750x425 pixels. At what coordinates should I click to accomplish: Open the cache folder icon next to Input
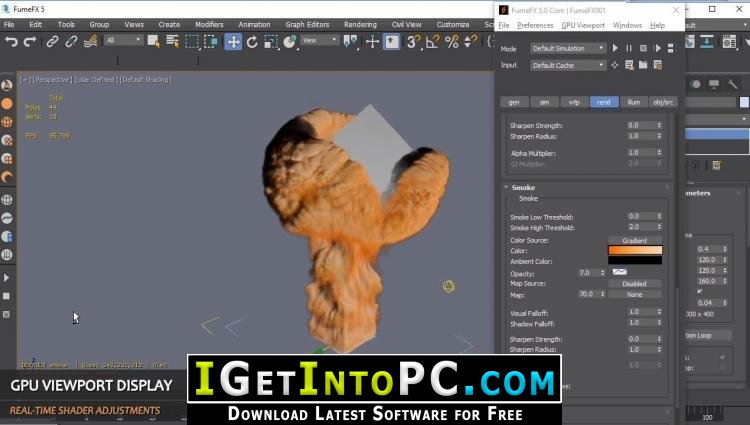[x=643, y=65]
